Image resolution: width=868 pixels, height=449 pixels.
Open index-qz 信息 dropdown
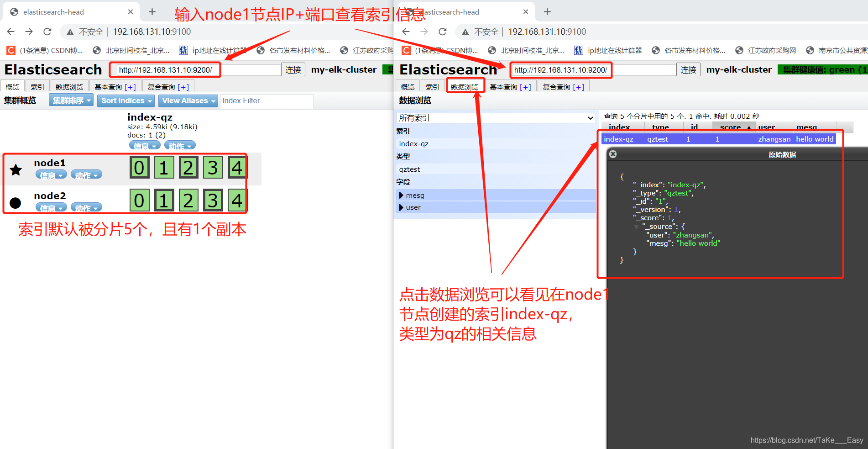145,146
